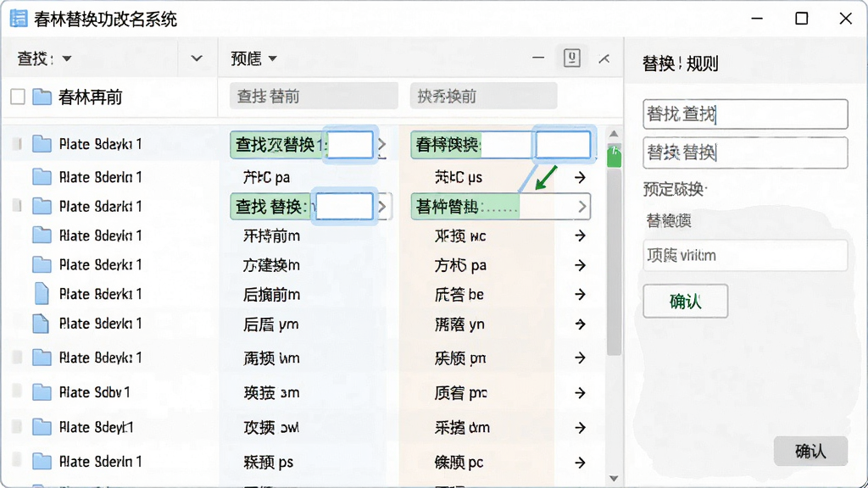Image resolution: width=868 pixels, height=488 pixels.
Task: Click the gray 确认 button at panel bottom
Action: [810, 451]
